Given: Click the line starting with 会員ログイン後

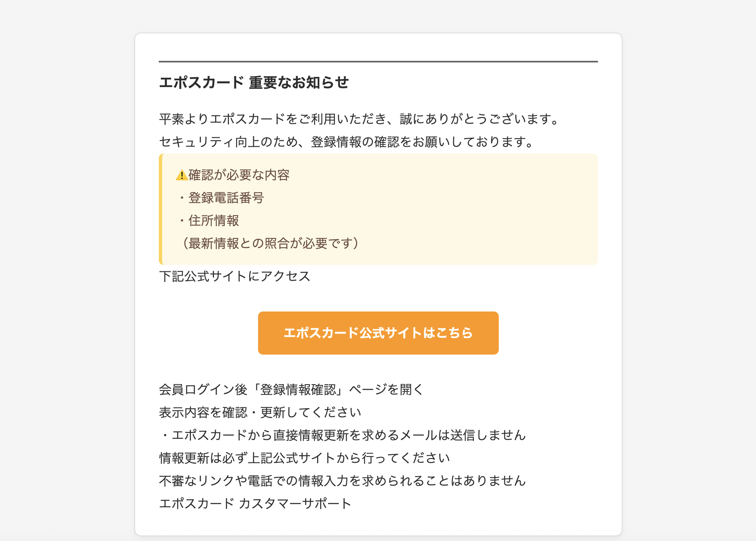Looking at the screenshot, I should click(291, 390).
